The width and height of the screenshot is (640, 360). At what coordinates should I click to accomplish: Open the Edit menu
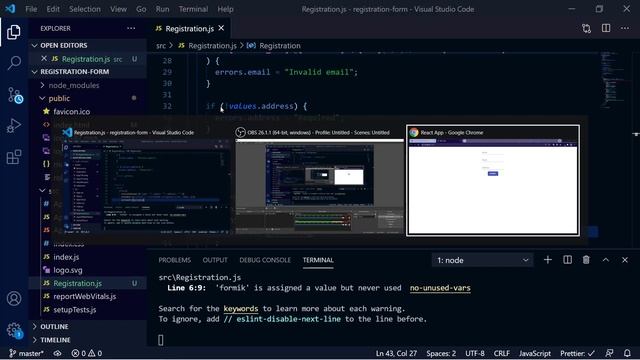point(53,9)
